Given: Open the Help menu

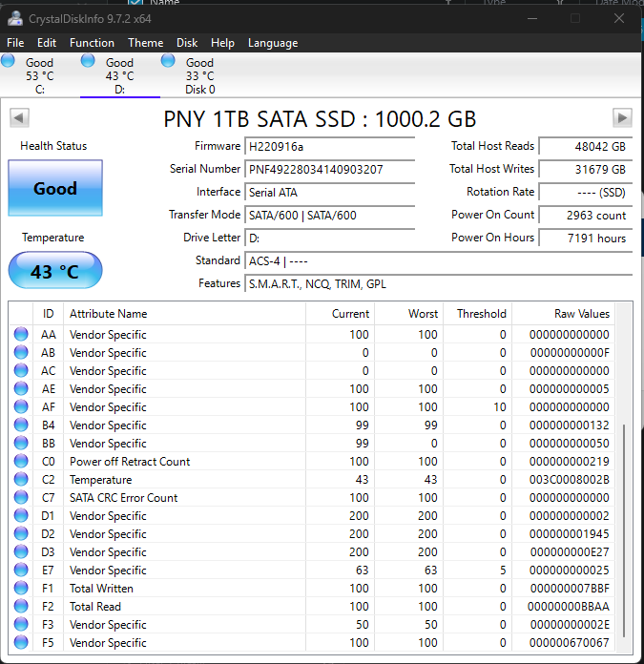Looking at the screenshot, I should click(x=222, y=43).
